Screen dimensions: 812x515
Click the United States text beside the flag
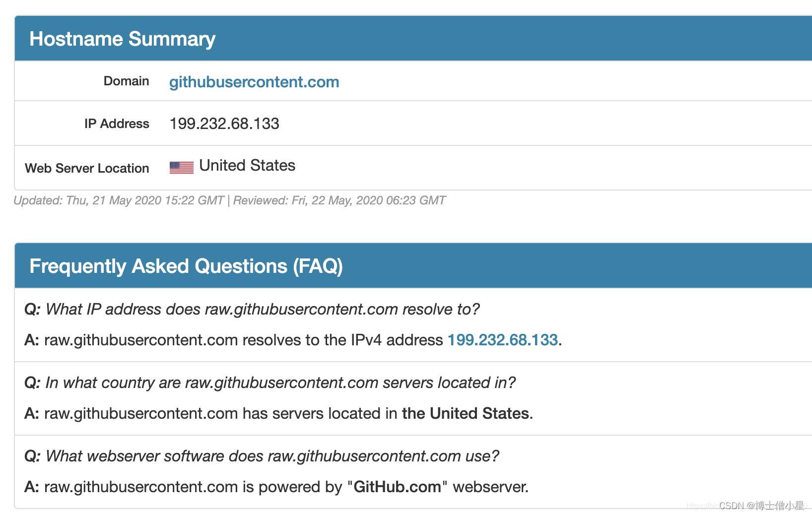click(247, 166)
